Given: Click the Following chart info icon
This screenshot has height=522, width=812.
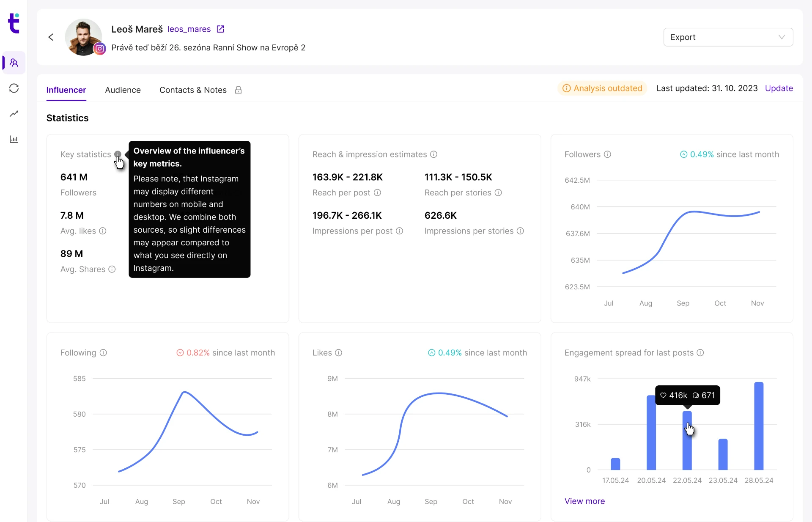Looking at the screenshot, I should [x=104, y=352].
